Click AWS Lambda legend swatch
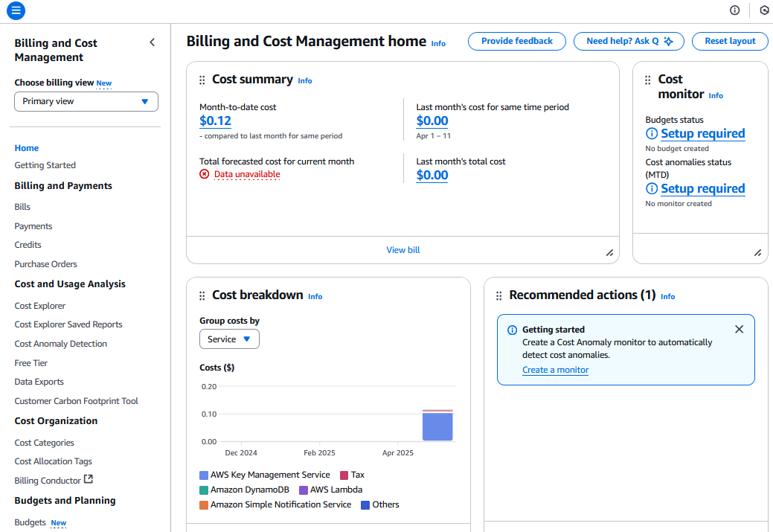This screenshot has height=532, width=773. pyautogui.click(x=304, y=490)
